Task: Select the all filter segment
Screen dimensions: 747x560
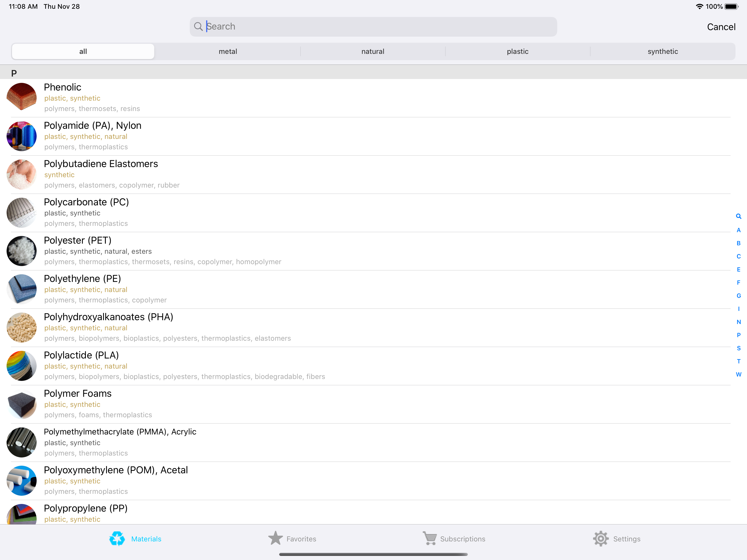Action: pyautogui.click(x=83, y=51)
